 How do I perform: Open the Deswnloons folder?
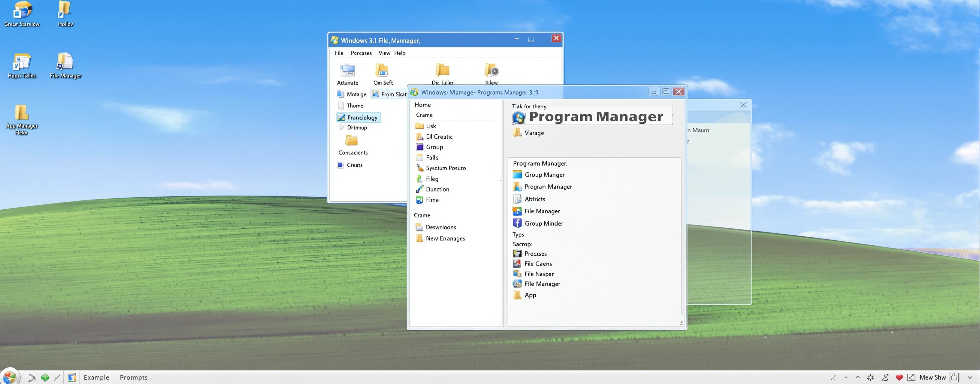click(436, 227)
